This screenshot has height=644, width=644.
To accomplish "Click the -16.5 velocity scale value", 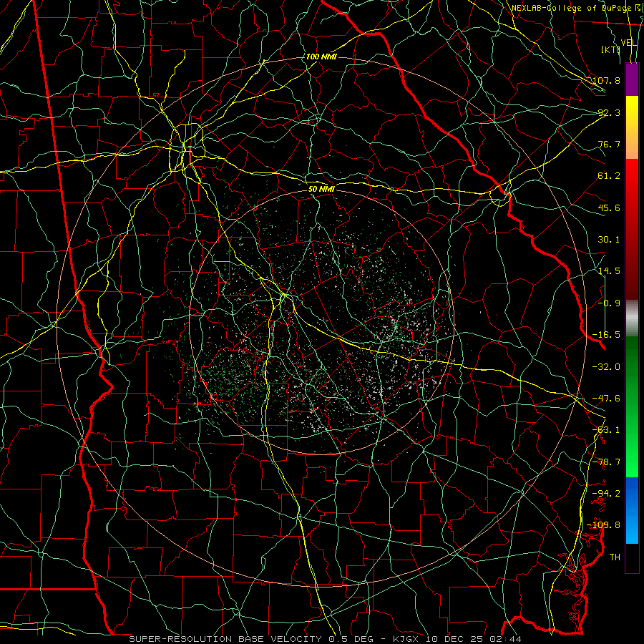I will pos(606,335).
